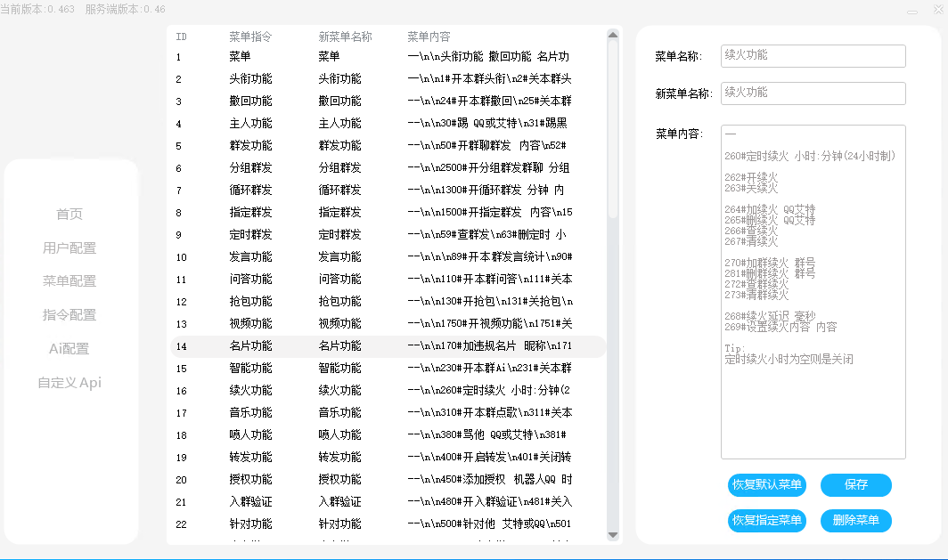Select the 指定群发 row
The height and width of the screenshot is (560, 948).
coord(388,213)
